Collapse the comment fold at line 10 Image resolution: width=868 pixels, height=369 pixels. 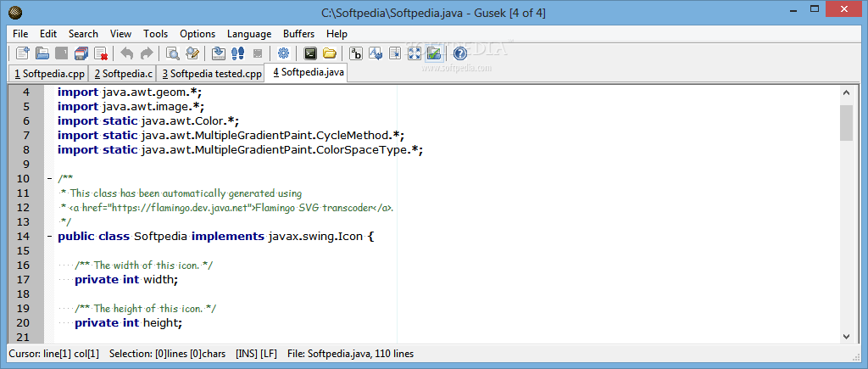49,179
